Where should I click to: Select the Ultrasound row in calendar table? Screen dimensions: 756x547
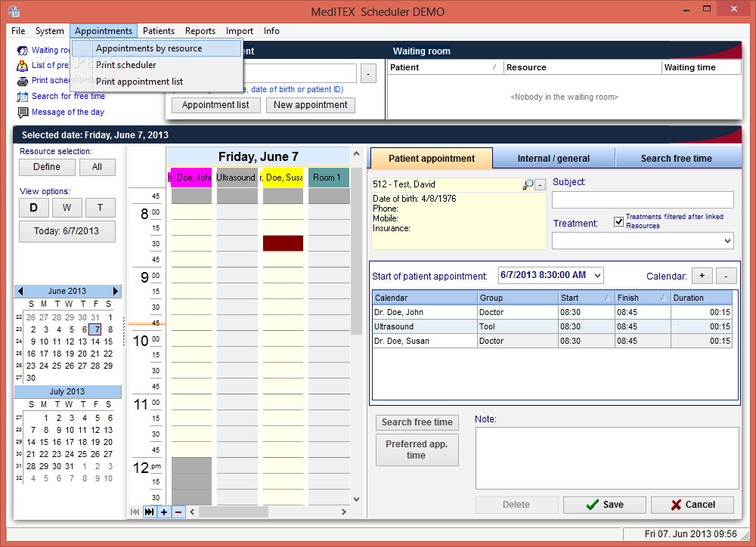(x=552, y=326)
